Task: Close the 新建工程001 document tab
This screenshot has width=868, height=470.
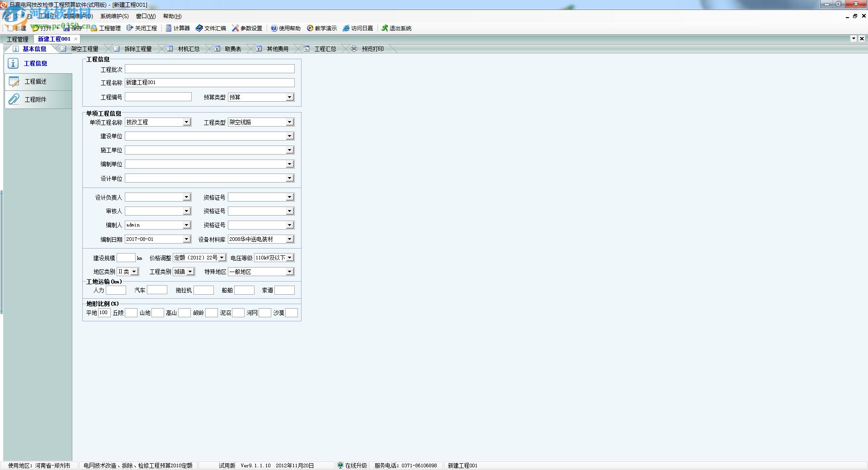Action: [x=75, y=39]
